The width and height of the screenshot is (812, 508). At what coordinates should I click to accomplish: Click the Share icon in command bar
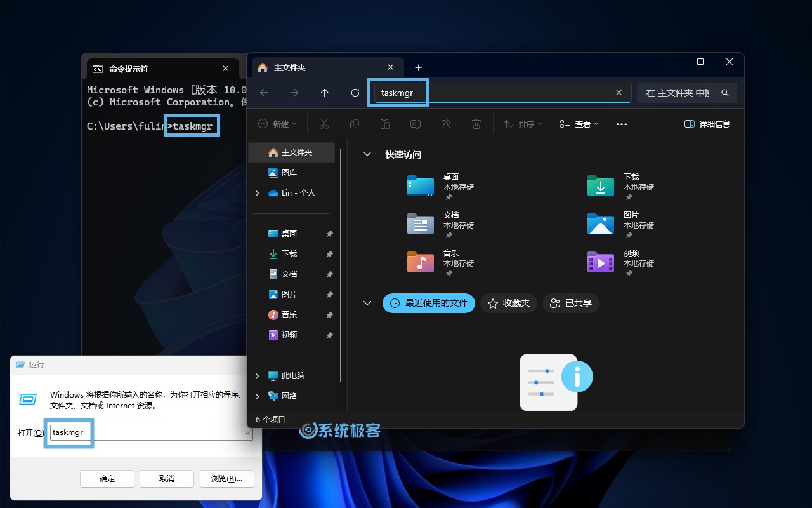pos(446,124)
